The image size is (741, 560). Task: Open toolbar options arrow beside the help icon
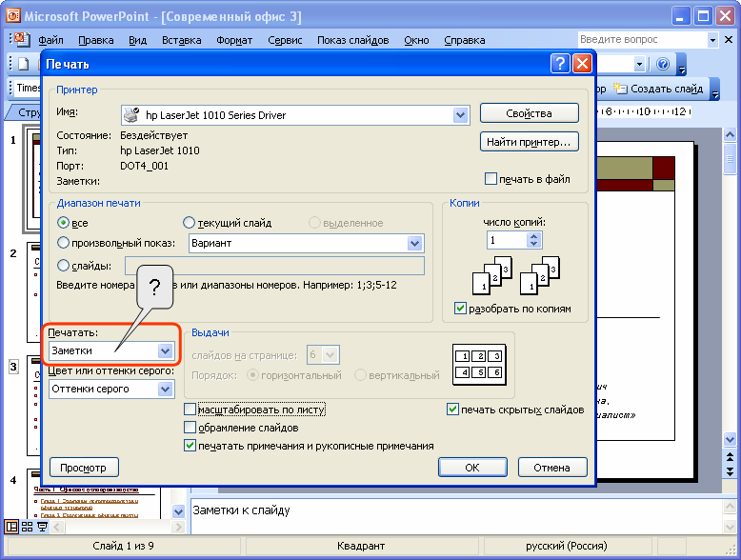[x=681, y=64]
